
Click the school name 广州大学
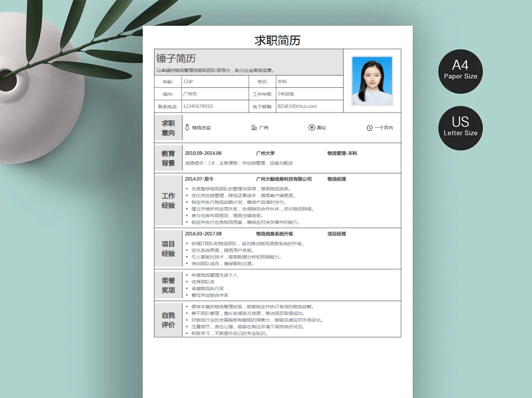coord(265,153)
